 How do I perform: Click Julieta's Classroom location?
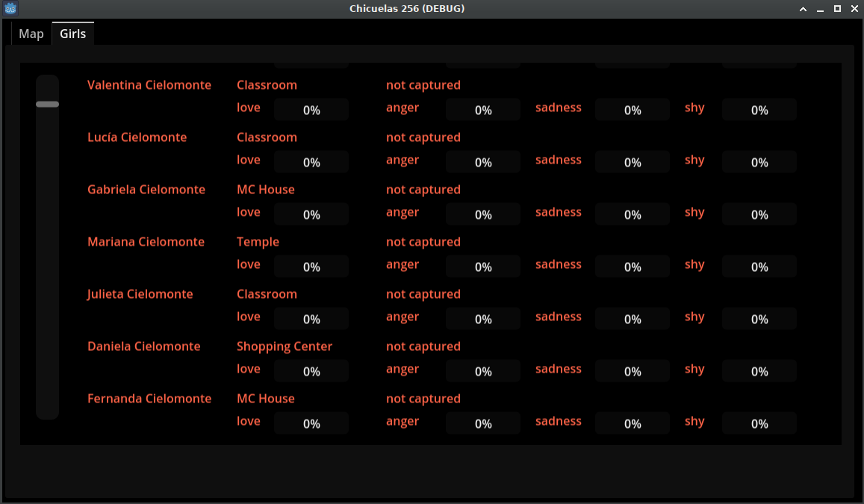click(267, 294)
